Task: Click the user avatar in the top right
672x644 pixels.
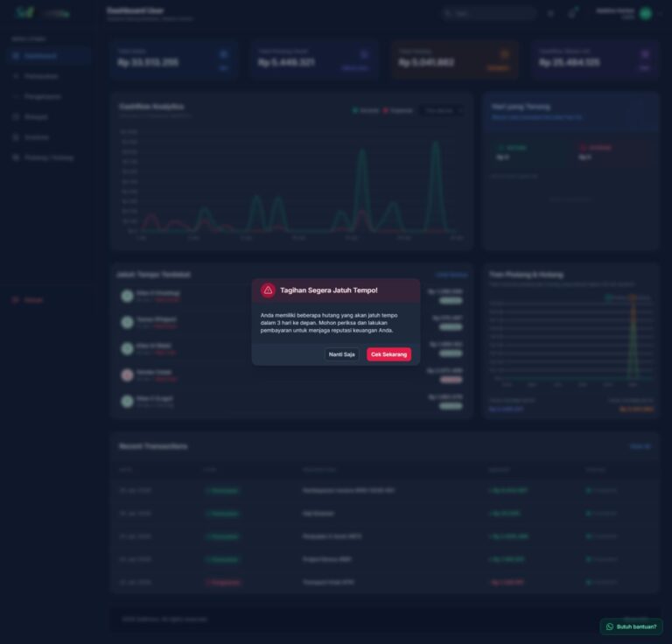Action: (x=646, y=13)
